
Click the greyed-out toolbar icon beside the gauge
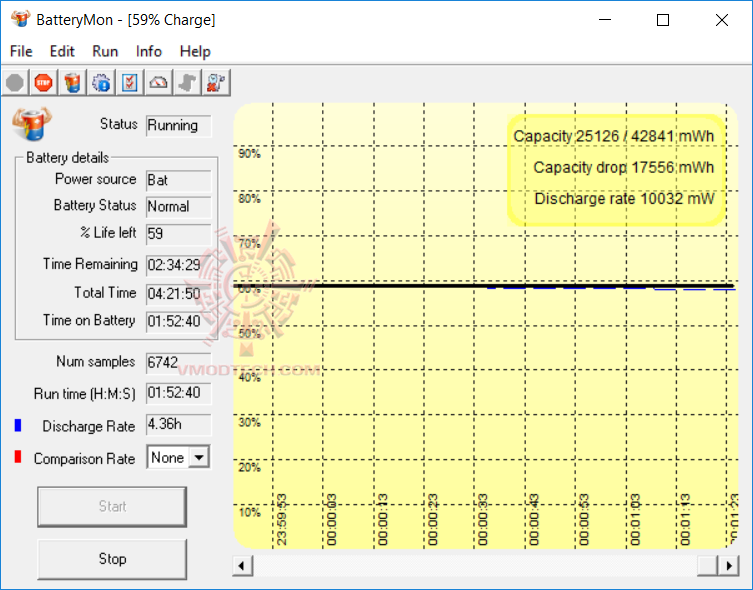point(187,83)
